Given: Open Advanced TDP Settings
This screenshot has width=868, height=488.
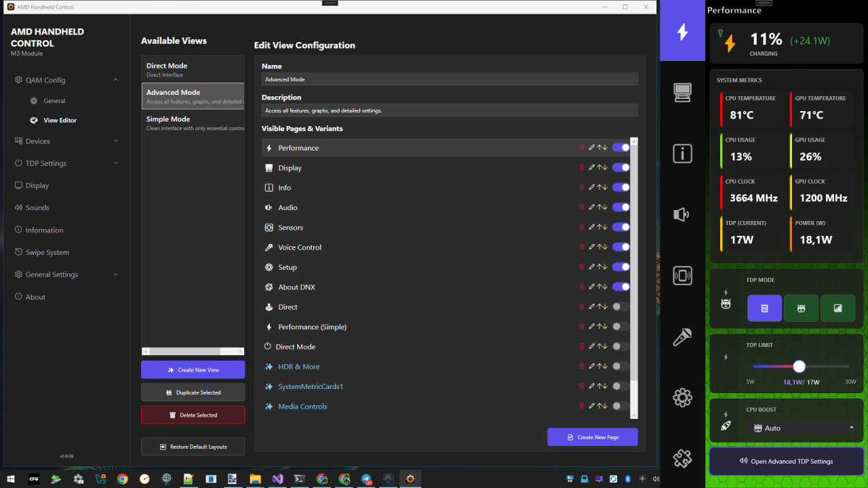Looking at the screenshot, I should pos(787,462).
